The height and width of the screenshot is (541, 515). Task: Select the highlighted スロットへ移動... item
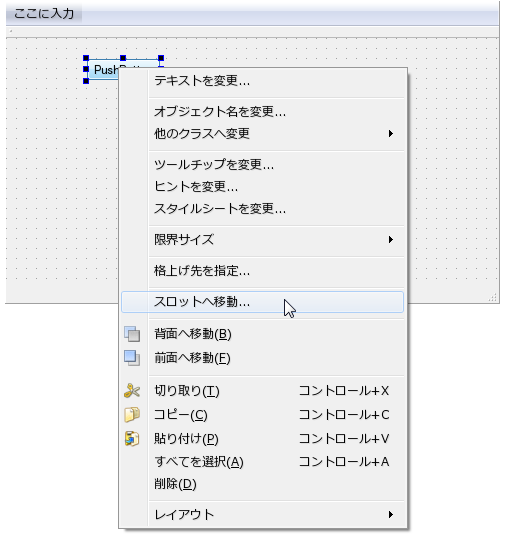263,302
